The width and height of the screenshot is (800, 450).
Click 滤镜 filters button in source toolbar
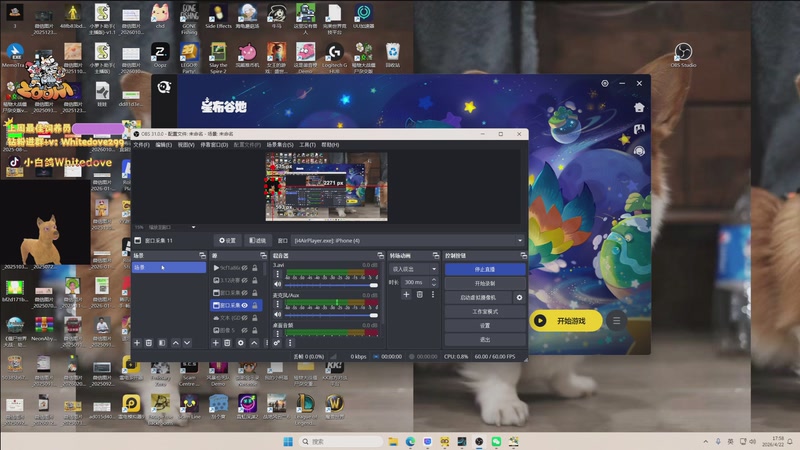[x=258, y=240]
